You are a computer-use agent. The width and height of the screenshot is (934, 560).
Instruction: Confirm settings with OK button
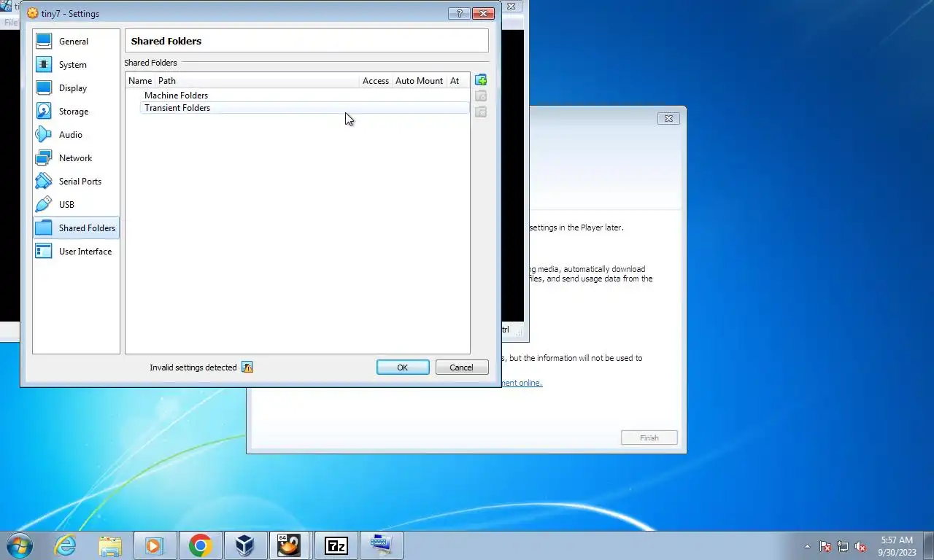tap(403, 367)
